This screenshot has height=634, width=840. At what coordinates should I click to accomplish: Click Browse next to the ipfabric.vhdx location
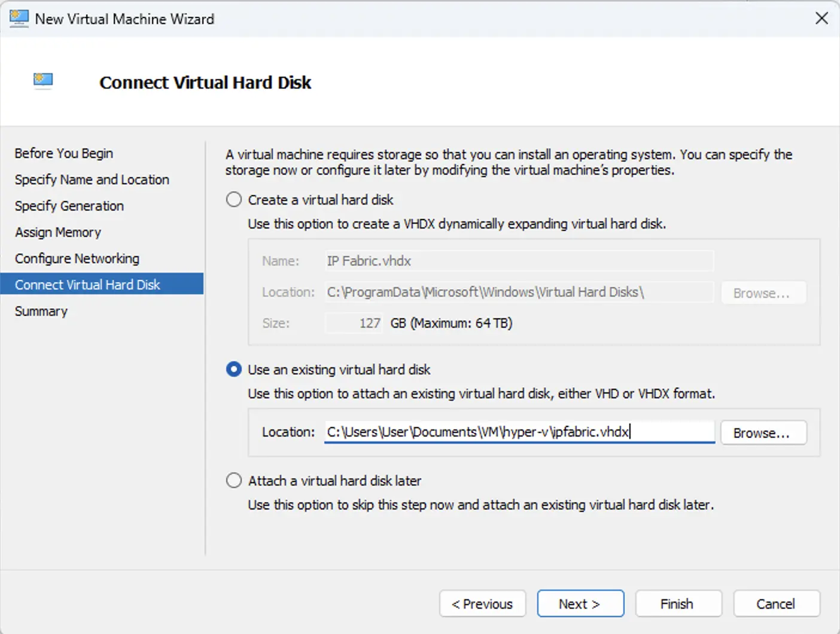pyautogui.click(x=763, y=432)
